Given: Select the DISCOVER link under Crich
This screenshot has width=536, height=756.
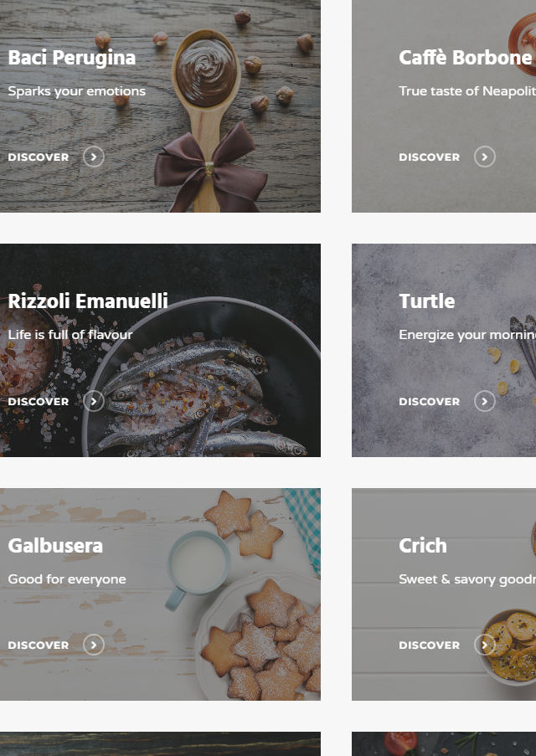Looking at the screenshot, I should click(x=430, y=645).
